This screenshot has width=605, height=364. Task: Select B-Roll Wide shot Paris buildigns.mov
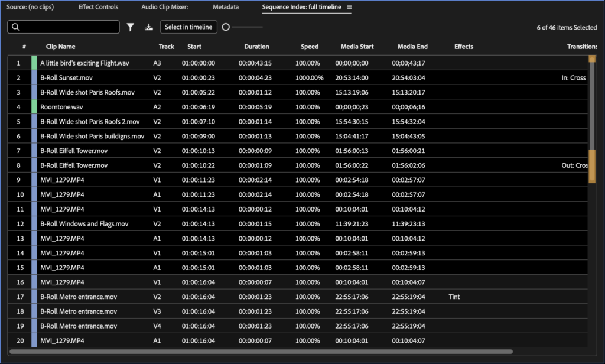point(92,136)
